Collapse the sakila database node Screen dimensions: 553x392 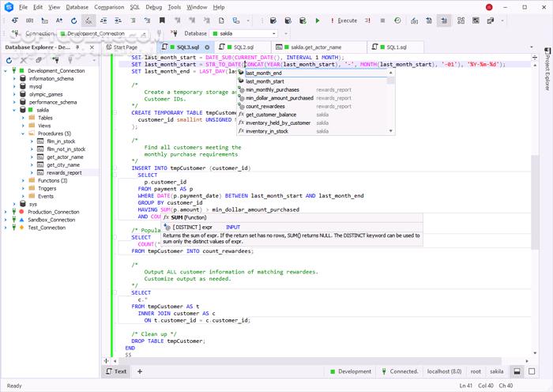coord(14,110)
